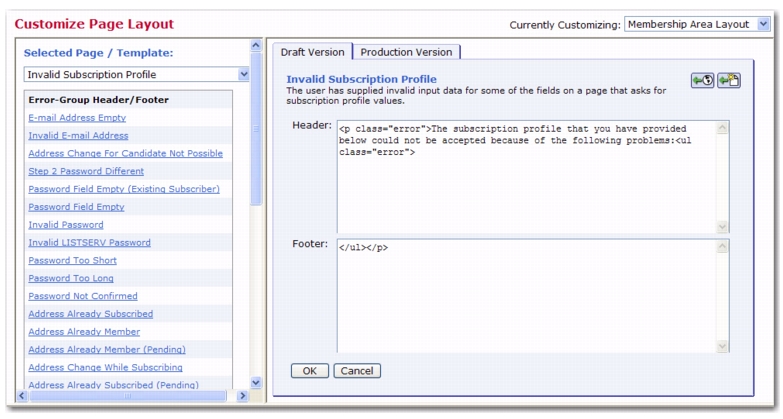Open the Address Already Subscribed link
Screen dimensions: 783x419
pyautogui.click(x=91, y=314)
